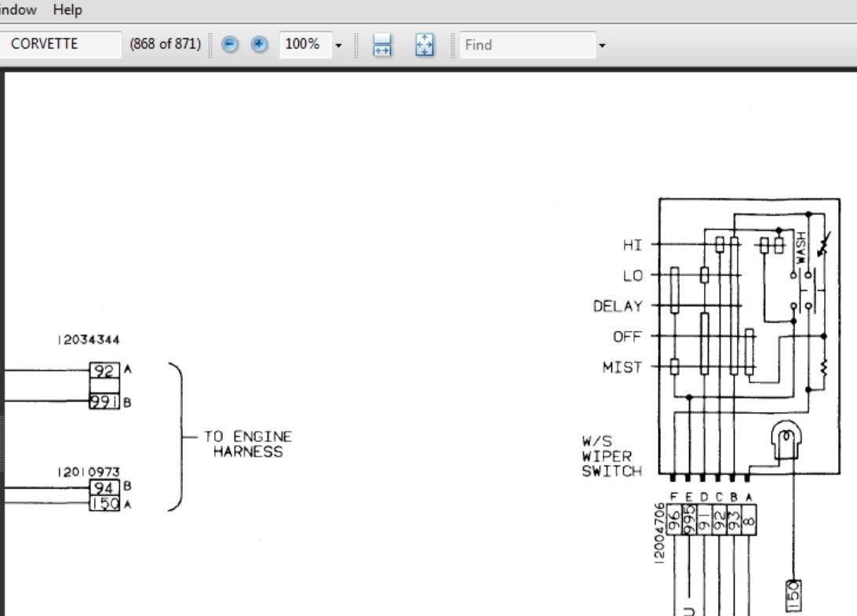Viewport: 857px width, 616px height.
Task: Click wire box 94 at terminal B
Action: (104, 487)
